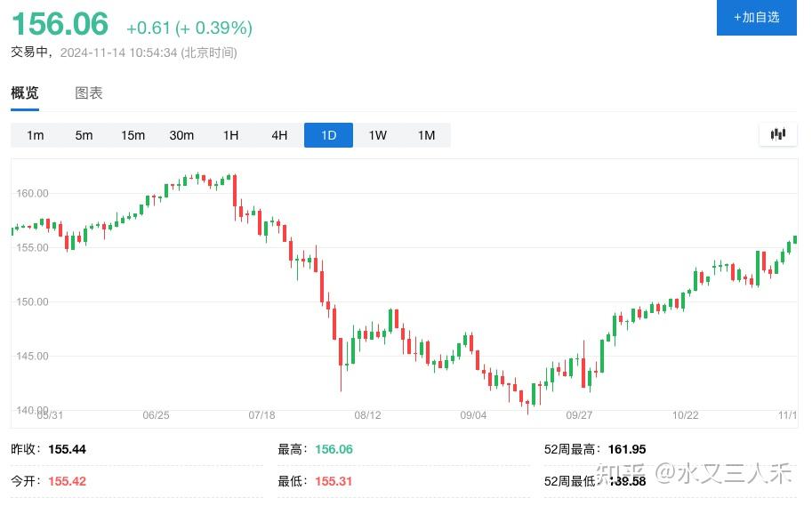This screenshot has width=812, height=506.
Task: Select the 1W timeframe
Action: click(377, 135)
